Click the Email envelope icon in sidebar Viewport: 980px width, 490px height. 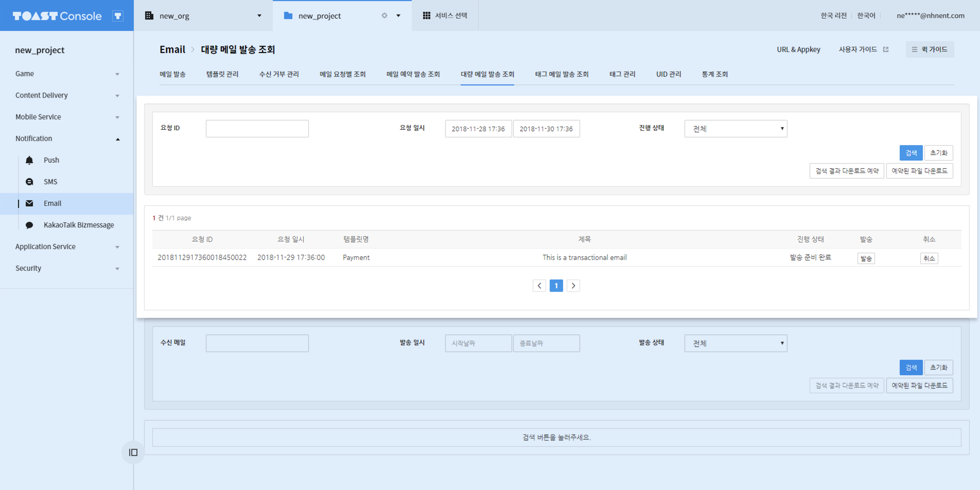click(29, 203)
